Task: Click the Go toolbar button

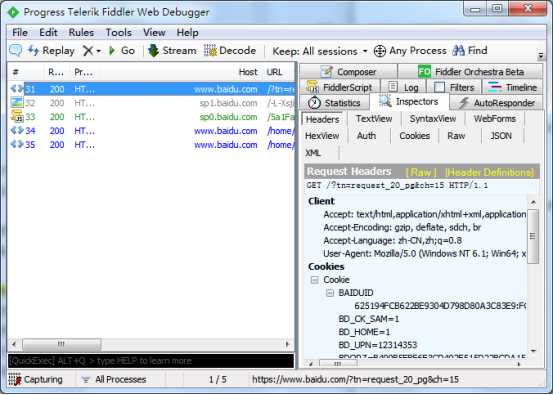Action: coord(122,51)
